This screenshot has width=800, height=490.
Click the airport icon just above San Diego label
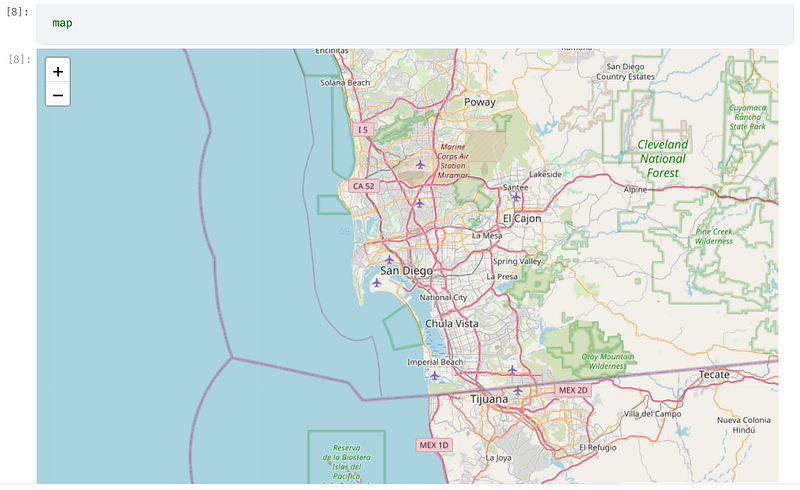pyautogui.click(x=389, y=259)
